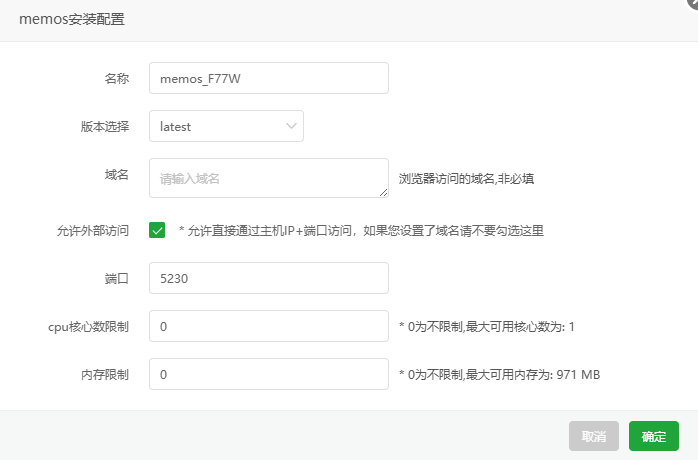Click the 端口 label

117,279
